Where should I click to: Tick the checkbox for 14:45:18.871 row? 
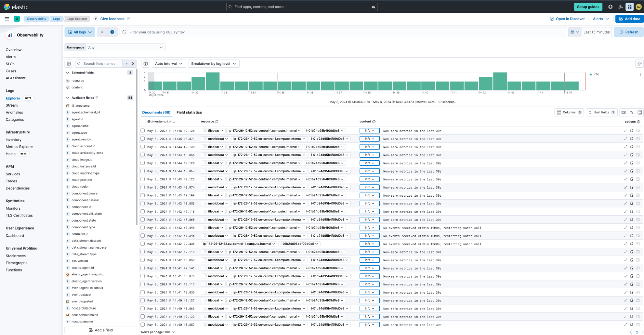click(143, 139)
